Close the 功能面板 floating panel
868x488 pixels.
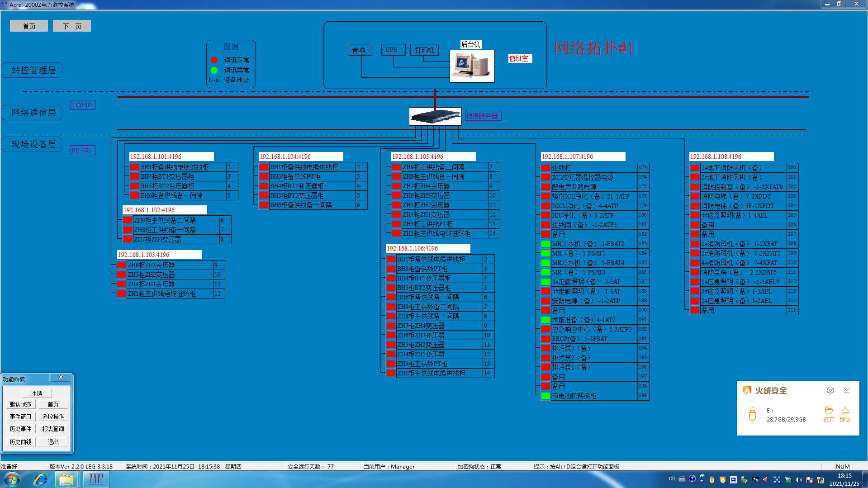pyautogui.click(x=61, y=378)
